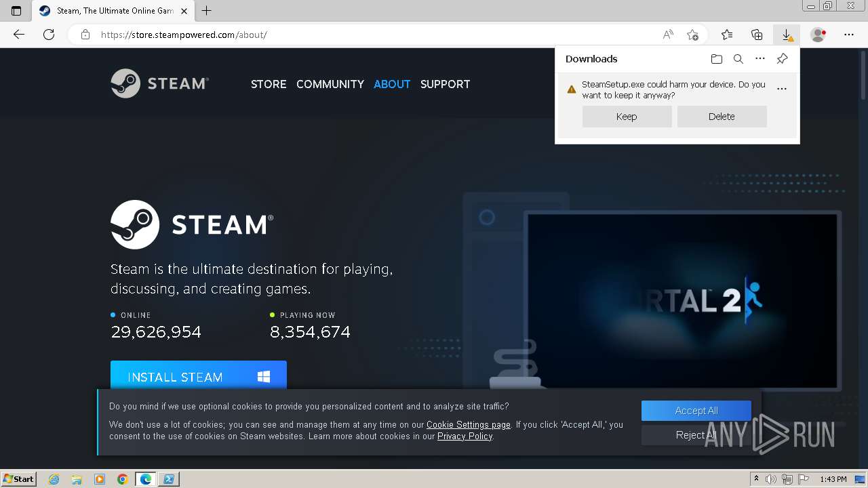Switch to Microsoft Edge in the taskbar
The height and width of the screenshot is (488, 868).
[x=146, y=479]
